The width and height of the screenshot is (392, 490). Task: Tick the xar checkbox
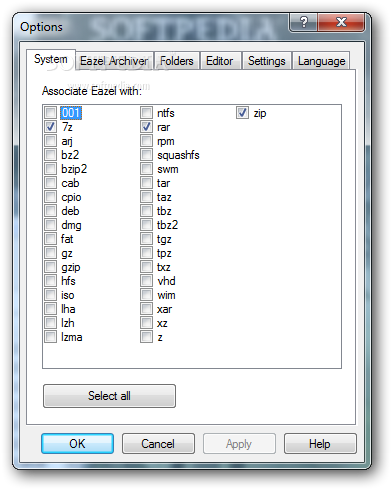(146, 309)
